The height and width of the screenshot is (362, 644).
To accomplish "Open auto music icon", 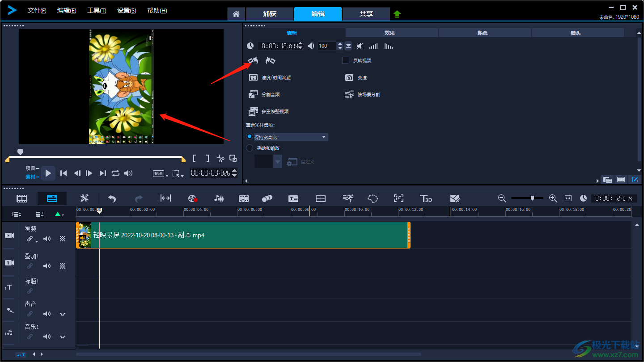I will point(243,198).
